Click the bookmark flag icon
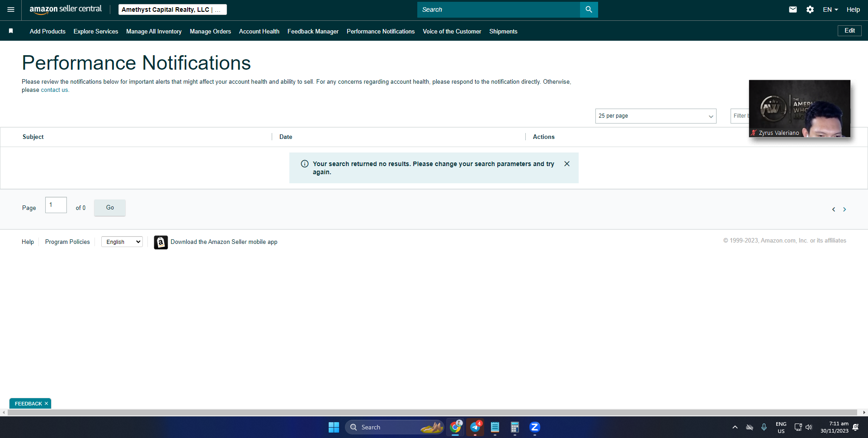 pyautogui.click(x=11, y=31)
